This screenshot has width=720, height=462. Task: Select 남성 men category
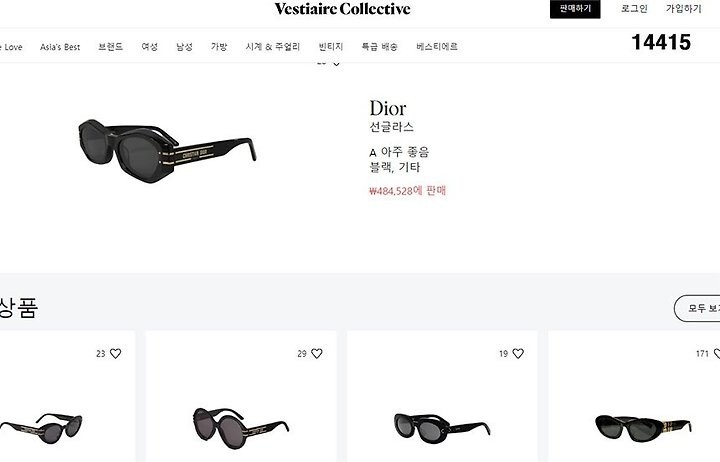coord(184,47)
